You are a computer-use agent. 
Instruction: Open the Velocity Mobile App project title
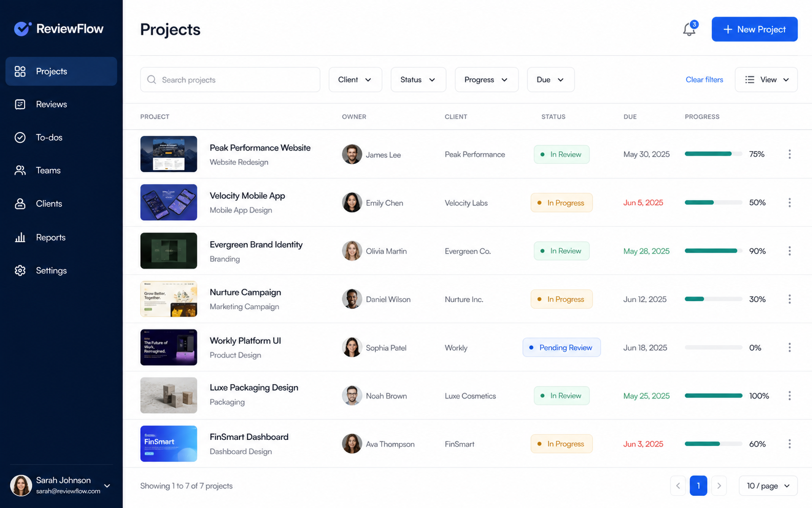[247, 196]
